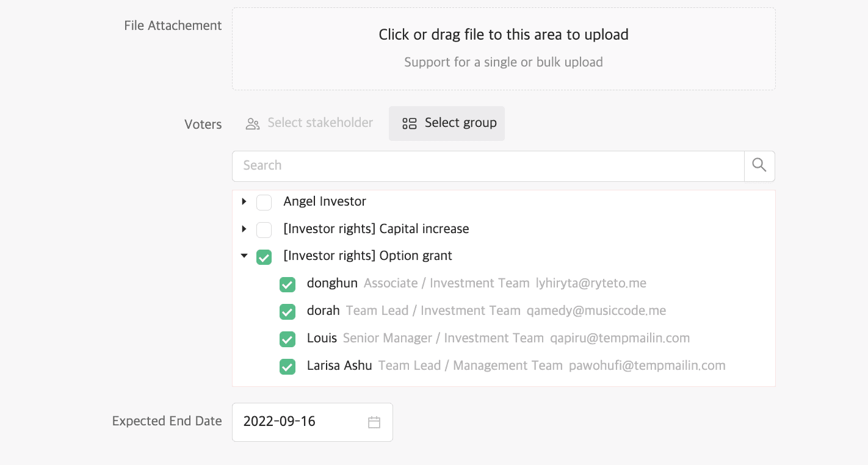Check the Capital increase group checkbox
Viewport: 868px width, 465px height.
[x=264, y=229]
